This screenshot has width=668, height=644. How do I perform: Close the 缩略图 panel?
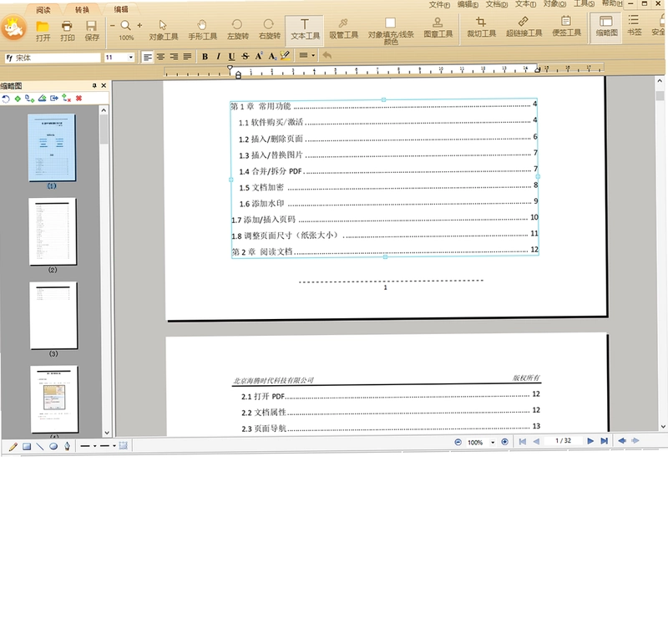(x=104, y=86)
